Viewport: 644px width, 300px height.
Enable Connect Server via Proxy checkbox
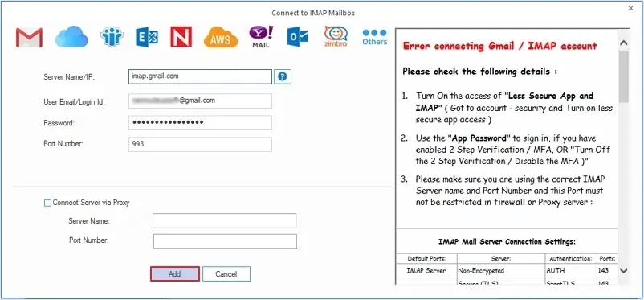(47, 203)
